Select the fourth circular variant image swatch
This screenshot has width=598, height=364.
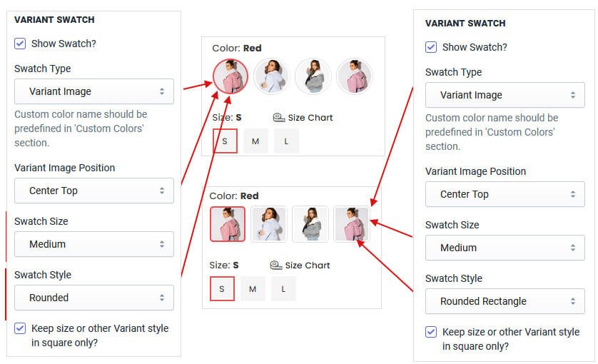pos(354,76)
